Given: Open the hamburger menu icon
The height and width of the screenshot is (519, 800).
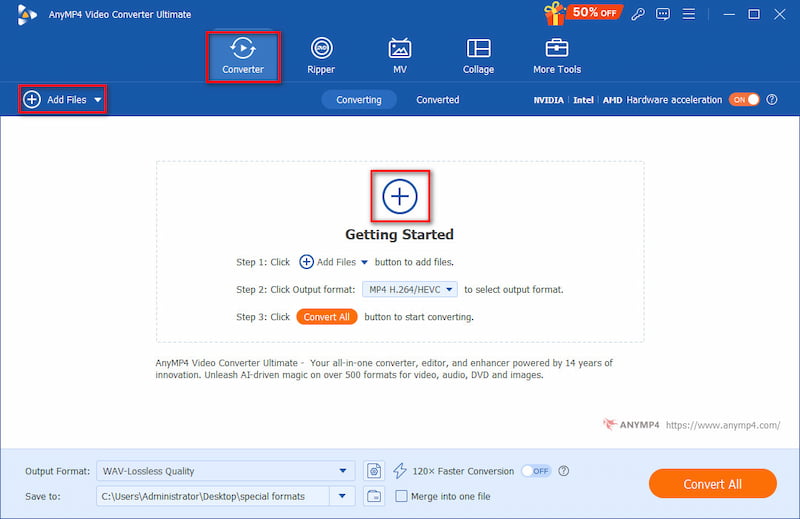Looking at the screenshot, I should 689,14.
